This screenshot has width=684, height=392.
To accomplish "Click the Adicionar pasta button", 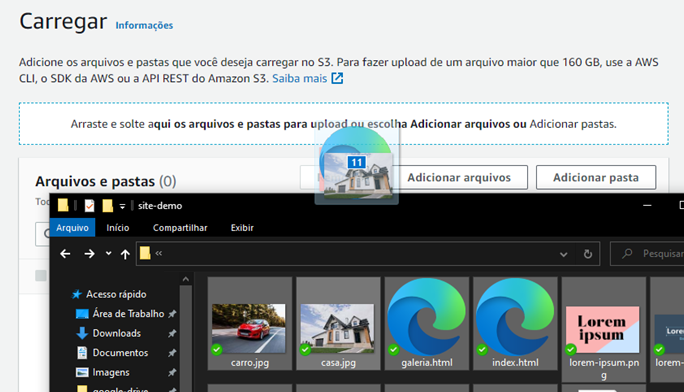I will pos(596,177).
